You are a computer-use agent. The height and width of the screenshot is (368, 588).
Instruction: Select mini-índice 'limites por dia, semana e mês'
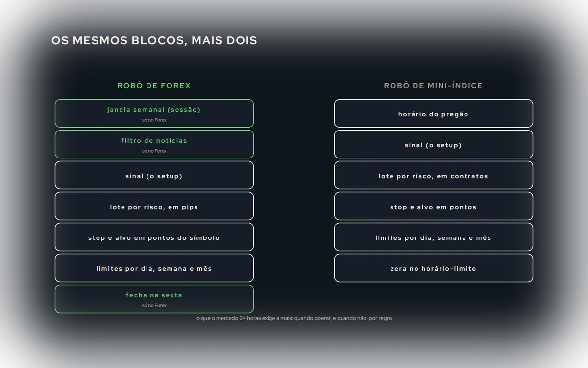434,237
